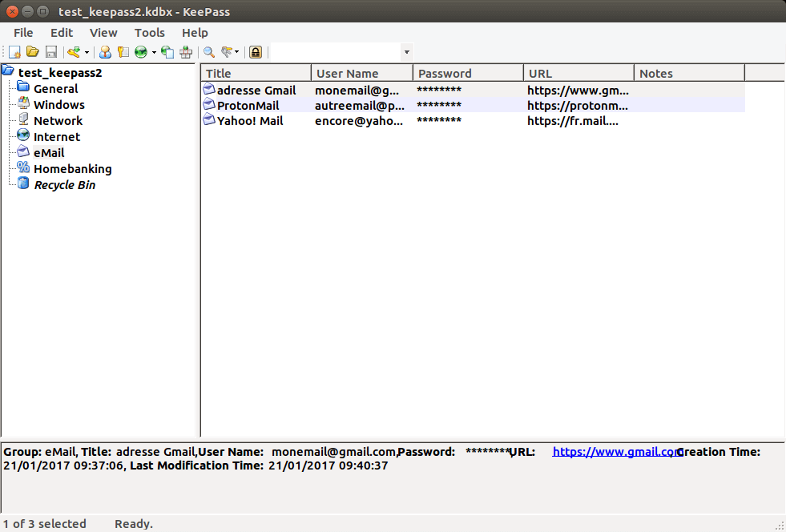Select the Windows group
The width and height of the screenshot is (786, 532).
tap(59, 105)
